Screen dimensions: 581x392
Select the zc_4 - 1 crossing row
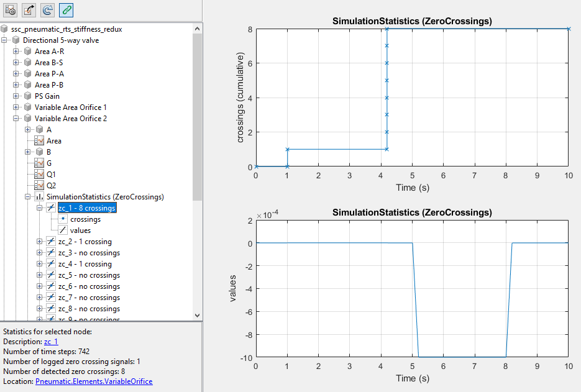tap(85, 264)
